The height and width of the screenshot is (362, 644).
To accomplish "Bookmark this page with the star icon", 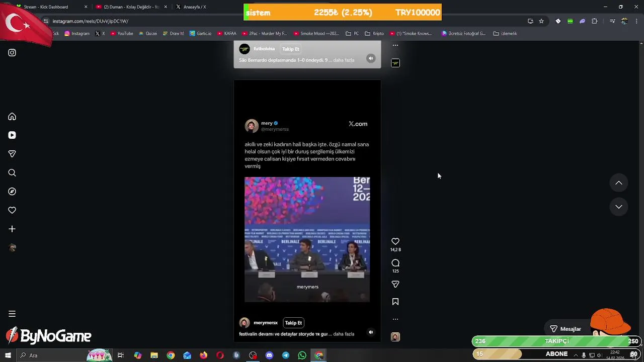I will click(x=541, y=21).
